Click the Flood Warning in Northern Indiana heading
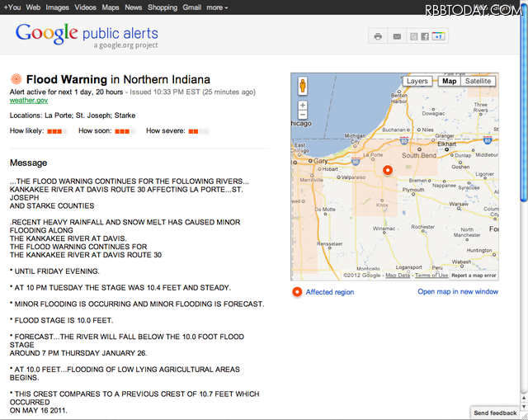This screenshot has height=420, width=528. [x=118, y=79]
